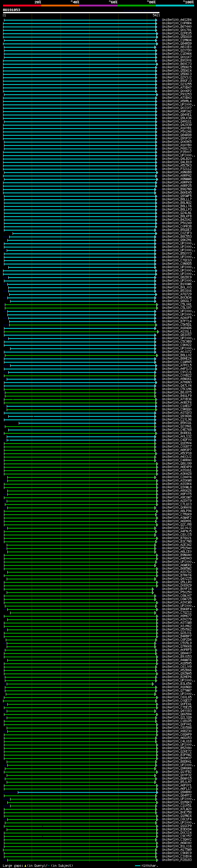Screen dimensions: 197x868
Task: Select hit UniRef100_Q2V3J2
Action: [176, 78]
